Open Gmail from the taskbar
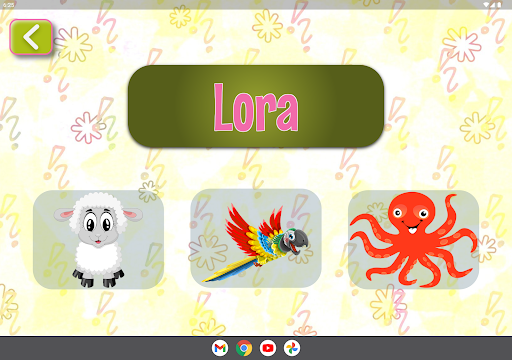512x360 pixels. (x=220, y=348)
